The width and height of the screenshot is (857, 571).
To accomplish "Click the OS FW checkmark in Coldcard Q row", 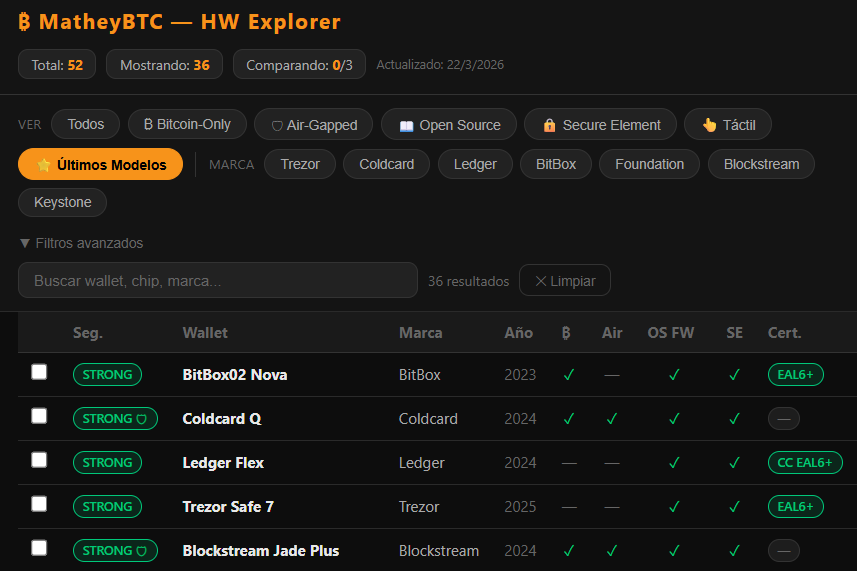I will pyautogui.click(x=674, y=419).
